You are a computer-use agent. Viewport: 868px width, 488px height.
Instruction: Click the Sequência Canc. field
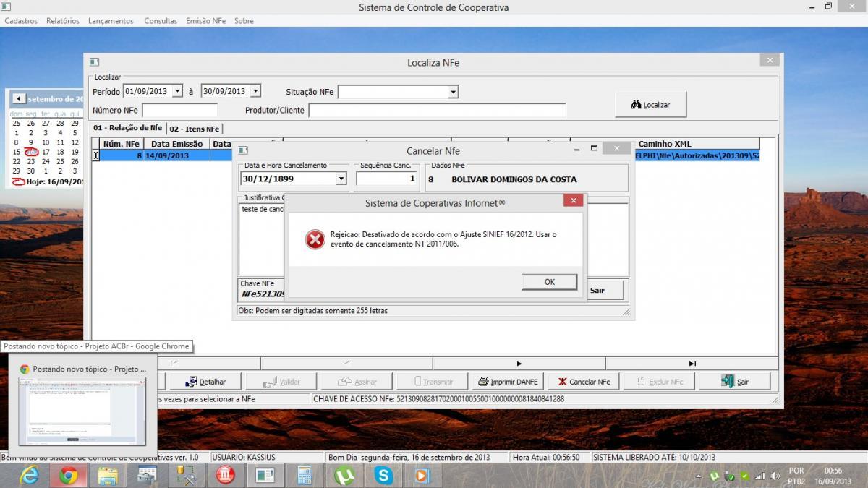tap(387, 179)
